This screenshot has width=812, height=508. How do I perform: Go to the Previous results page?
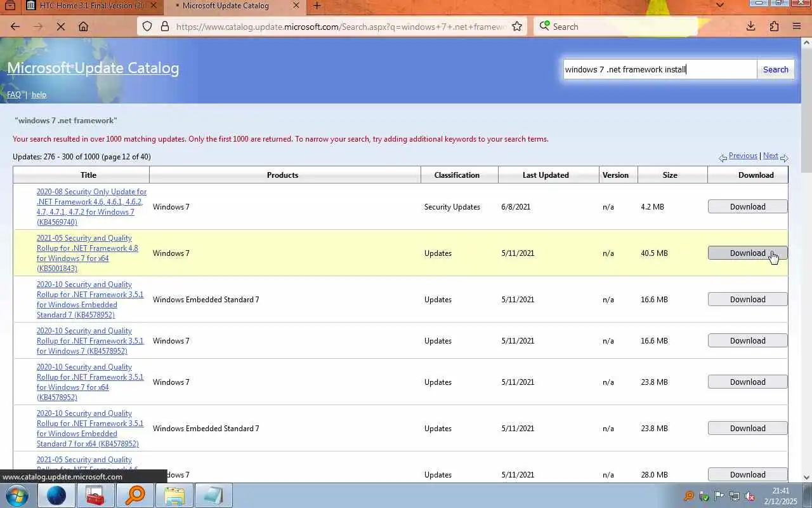click(x=743, y=156)
